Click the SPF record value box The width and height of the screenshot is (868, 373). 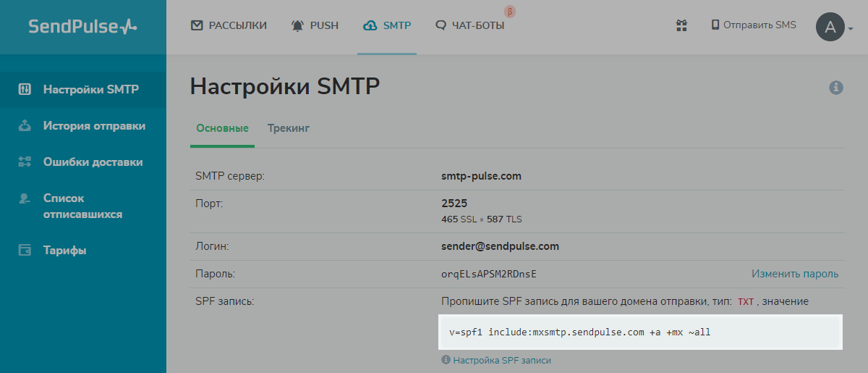click(641, 332)
